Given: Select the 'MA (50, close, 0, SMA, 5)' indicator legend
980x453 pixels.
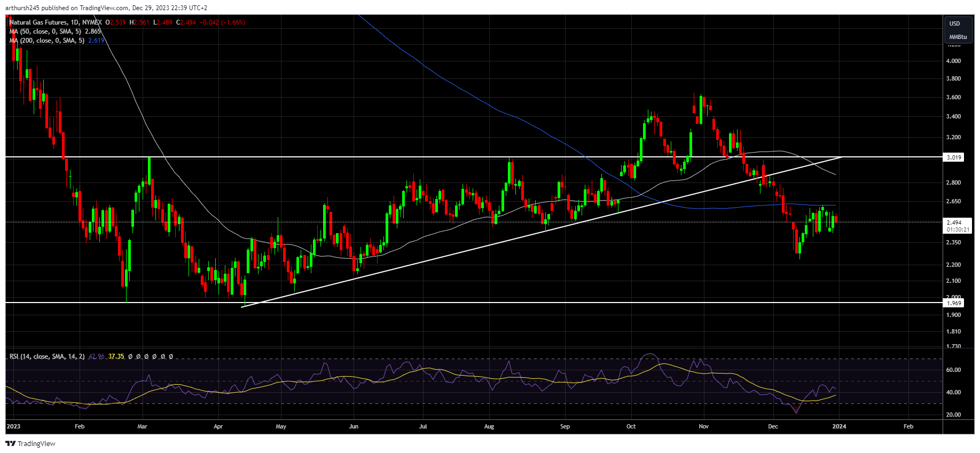Looking at the screenshot, I should (45, 31).
